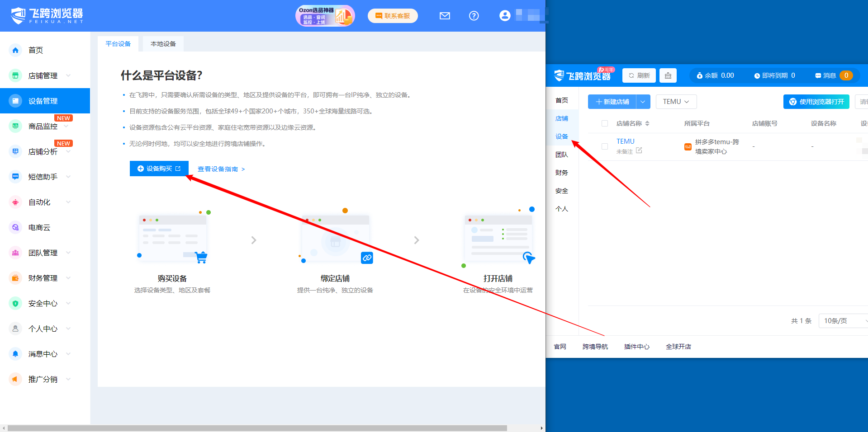This screenshot has height=432, width=868.
Task: Click the 设备购买 button
Action: [159, 169]
